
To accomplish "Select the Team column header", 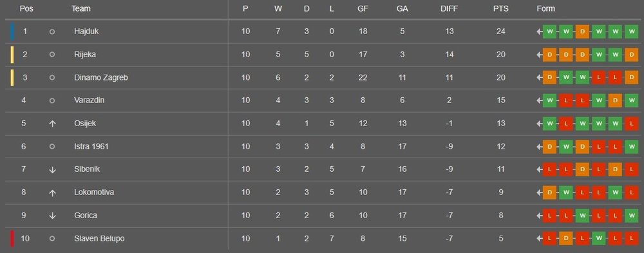I will click(81, 8).
